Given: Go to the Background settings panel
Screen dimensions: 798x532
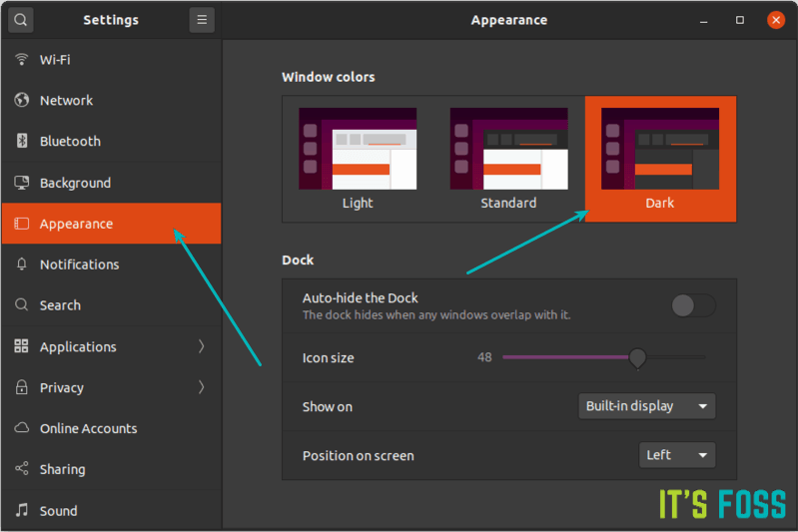Looking at the screenshot, I should click(x=75, y=183).
